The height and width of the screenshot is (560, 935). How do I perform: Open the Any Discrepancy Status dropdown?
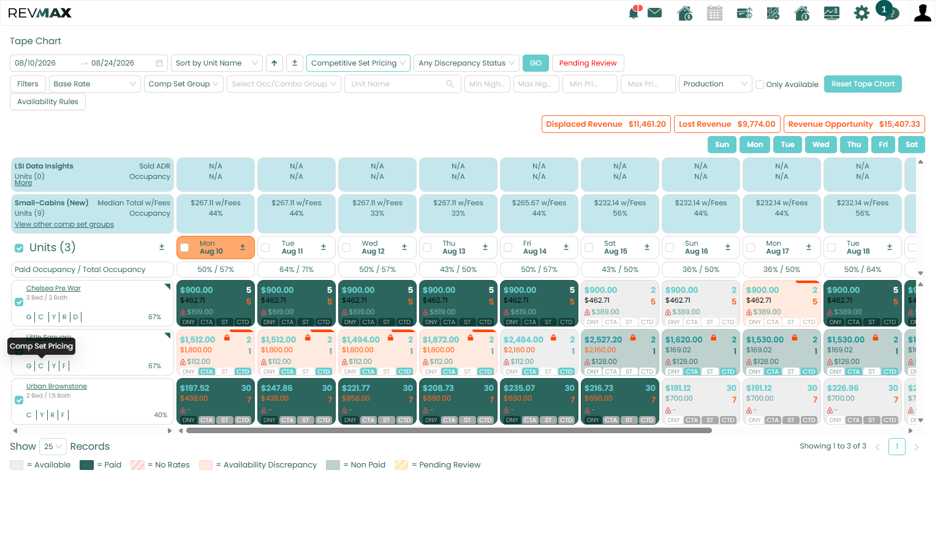point(466,63)
